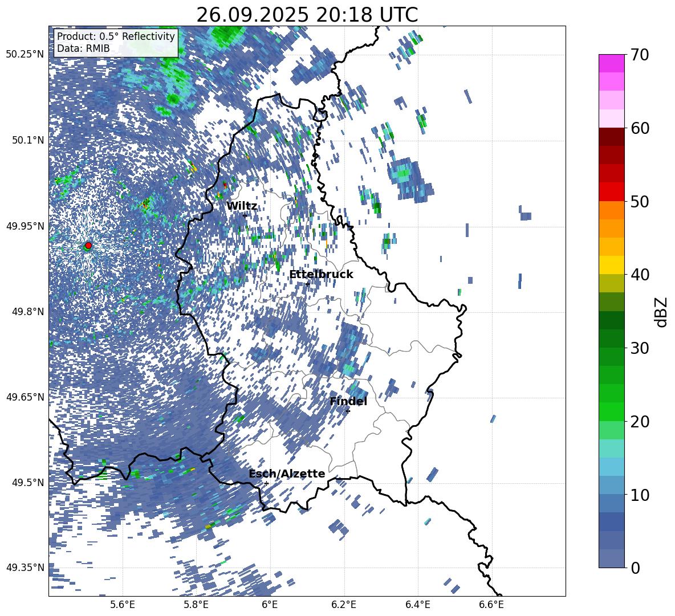Screen dimensions: 675x616
Task: Click the 49.5°N latitude label
Action: pyautogui.click(x=28, y=483)
